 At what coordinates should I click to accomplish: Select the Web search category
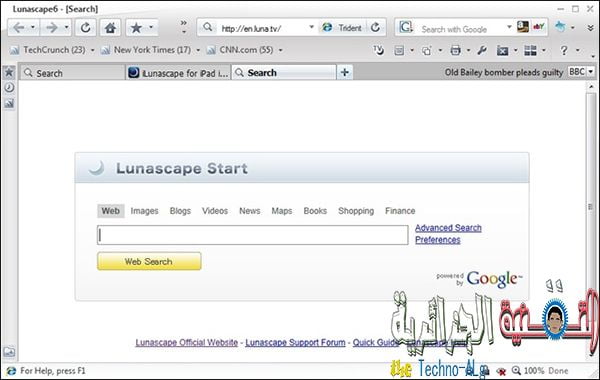tap(111, 211)
